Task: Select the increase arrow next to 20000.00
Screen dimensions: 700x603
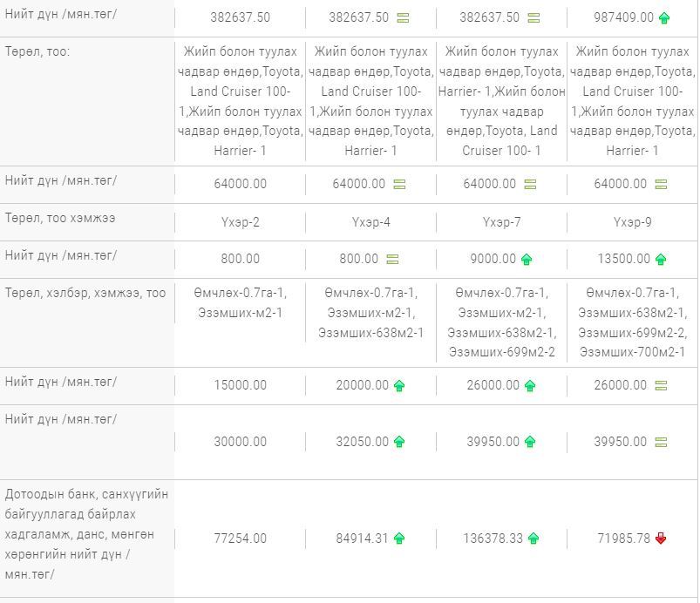Action: point(399,385)
